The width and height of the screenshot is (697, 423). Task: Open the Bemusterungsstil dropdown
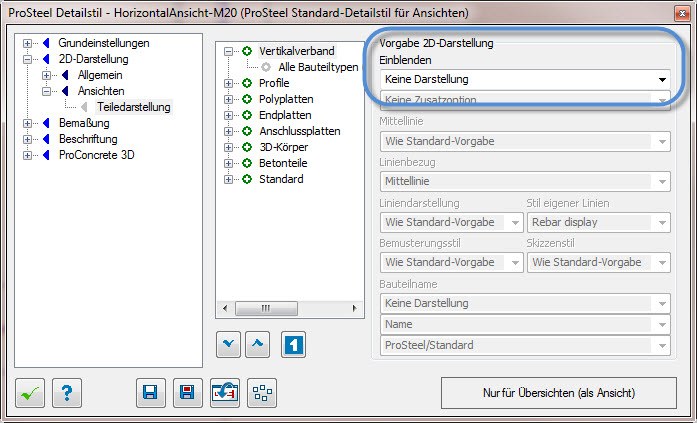click(452, 262)
